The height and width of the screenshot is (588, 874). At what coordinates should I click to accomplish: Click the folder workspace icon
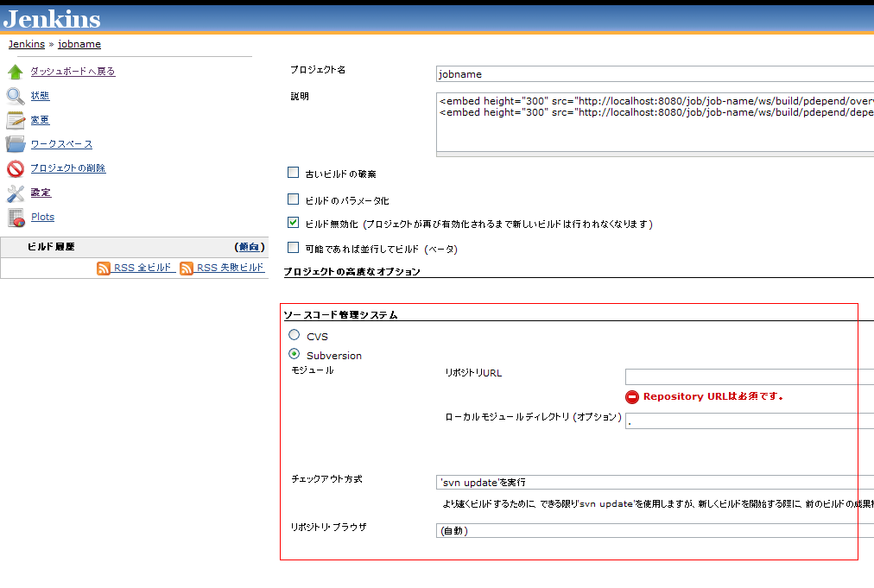[16, 144]
